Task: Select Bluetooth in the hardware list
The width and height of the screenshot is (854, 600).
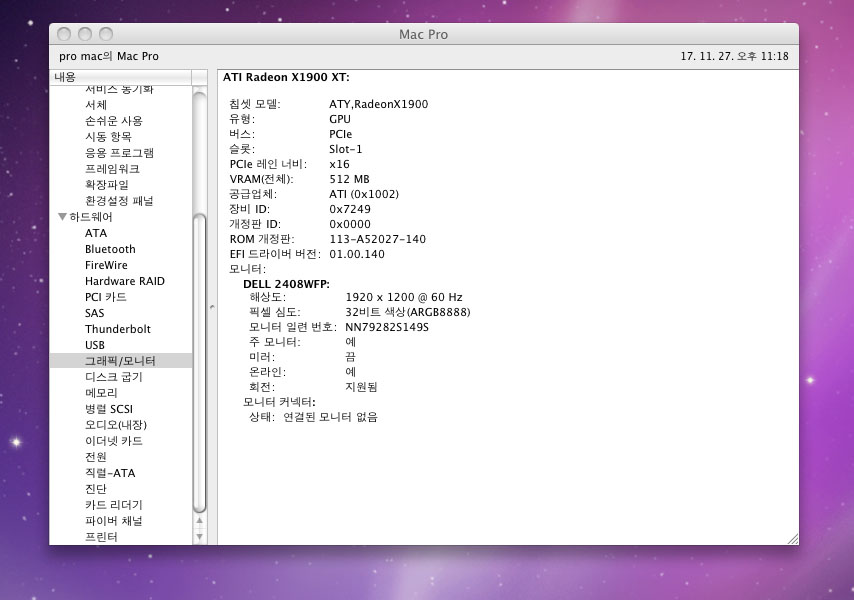Action: click(110, 249)
